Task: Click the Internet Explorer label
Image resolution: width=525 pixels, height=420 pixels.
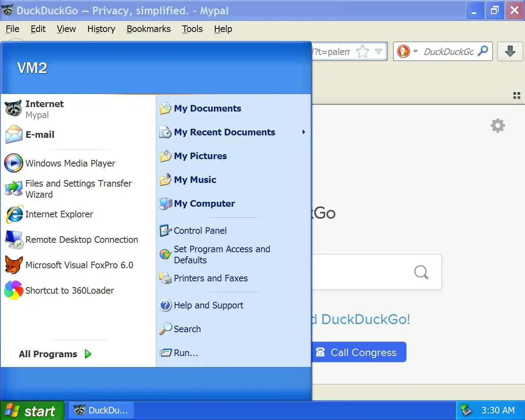Action: click(x=59, y=214)
